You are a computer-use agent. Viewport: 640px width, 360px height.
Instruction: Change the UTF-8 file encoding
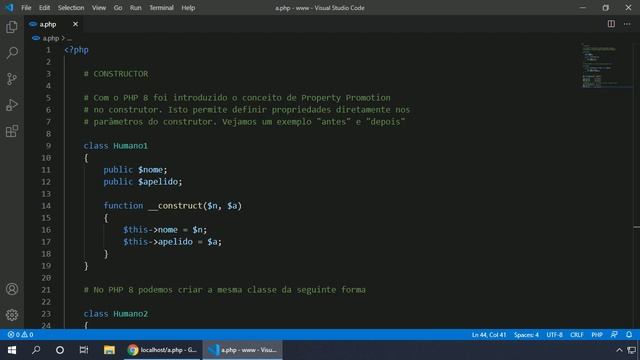554,335
